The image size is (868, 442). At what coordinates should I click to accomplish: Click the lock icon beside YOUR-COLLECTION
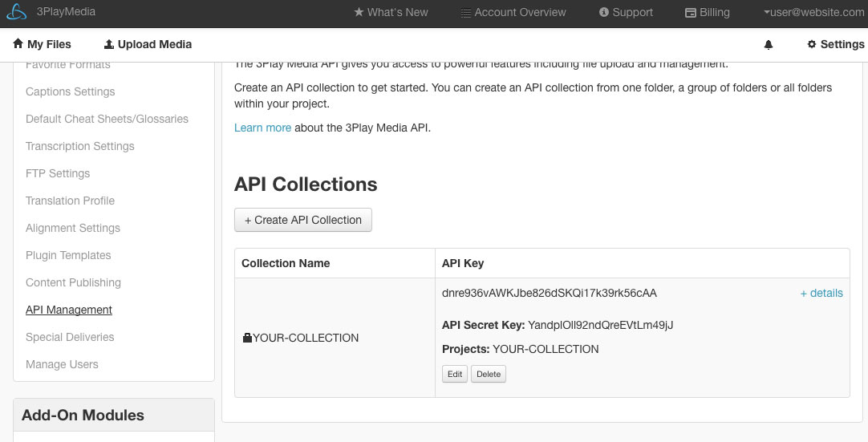tap(247, 337)
